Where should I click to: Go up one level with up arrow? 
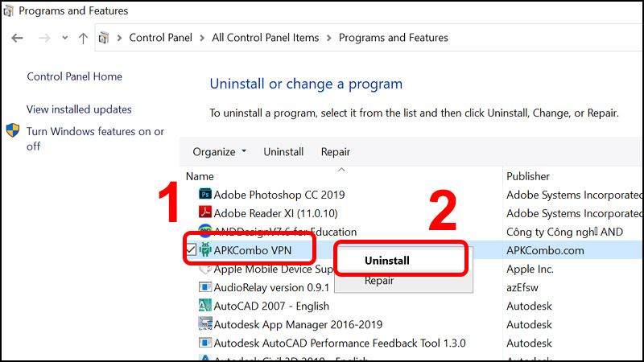(x=83, y=38)
